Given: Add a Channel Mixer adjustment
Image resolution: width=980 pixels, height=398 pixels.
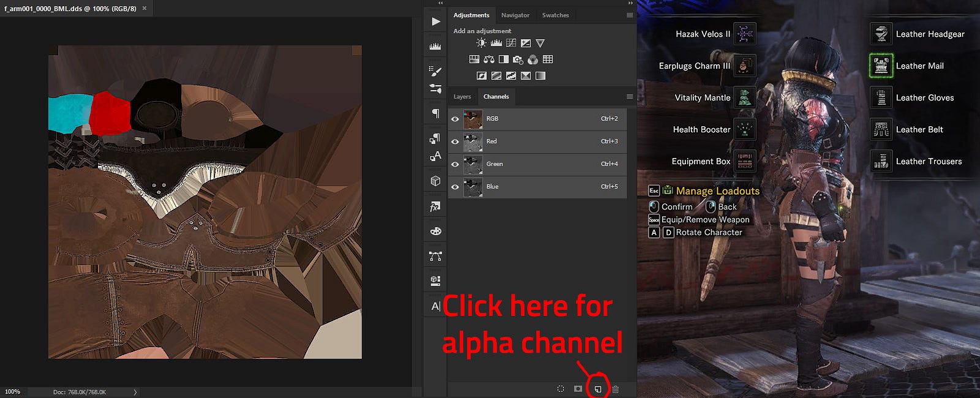Looking at the screenshot, I should [533, 59].
